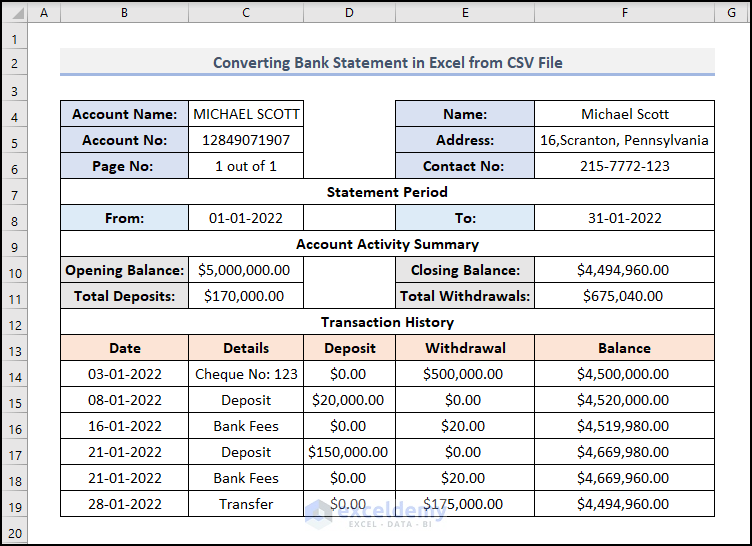The height and width of the screenshot is (546, 752).
Task: Click the 'Page No:' label cell
Action: tap(125, 166)
